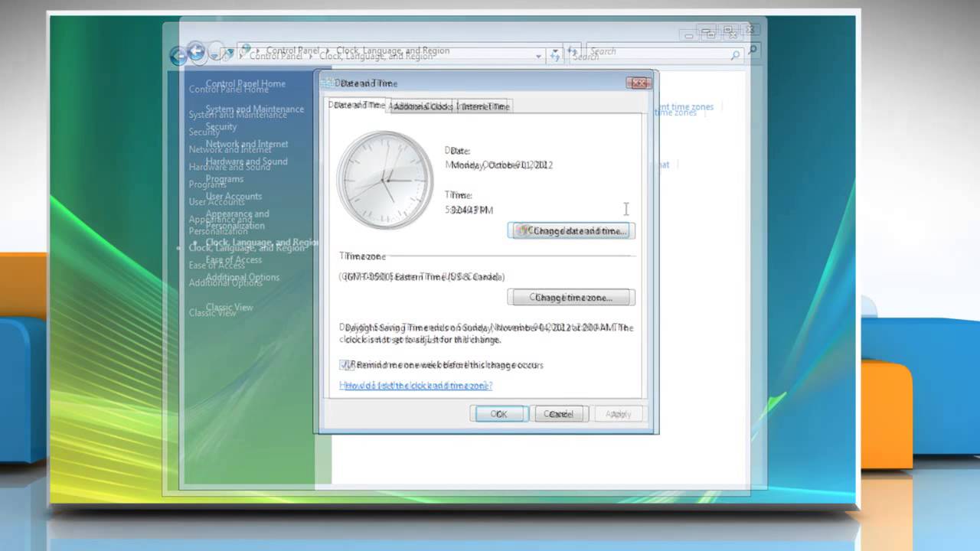Image resolution: width=980 pixels, height=551 pixels.
Task: Open the Additional Clocks tab
Action: pyautogui.click(x=421, y=106)
